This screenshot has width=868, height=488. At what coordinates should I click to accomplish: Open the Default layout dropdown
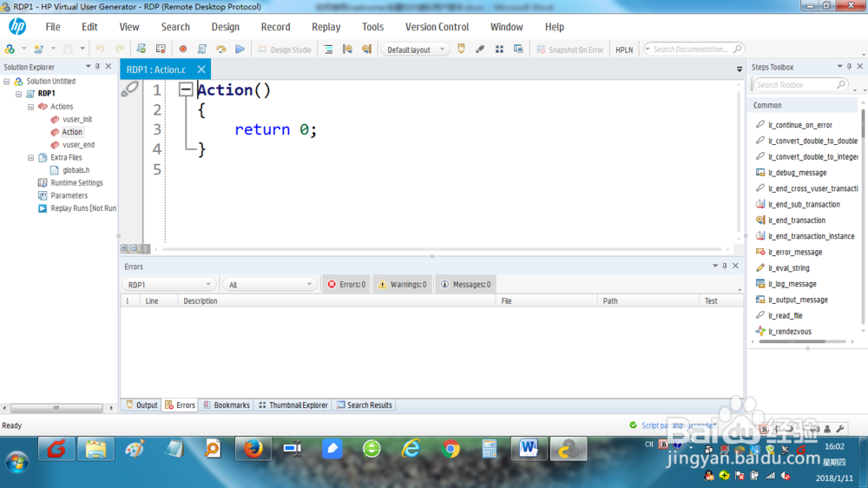pyautogui.click(x=415, y=49)
